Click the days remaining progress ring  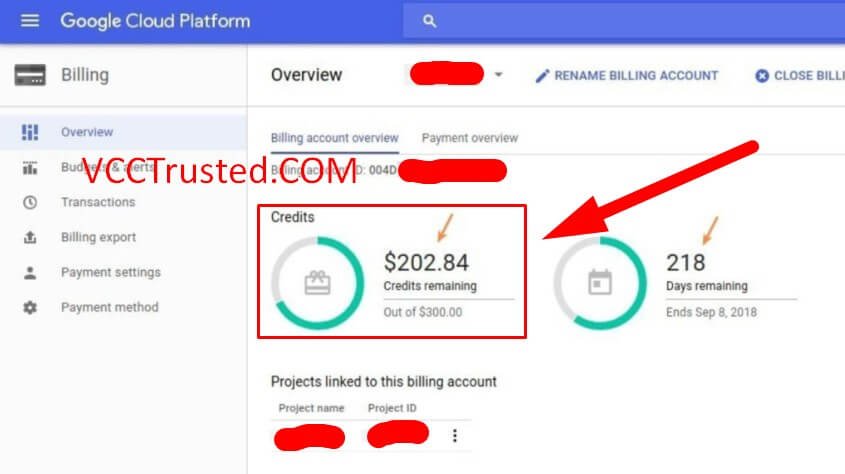pyautogui.click(x=600, y=283)
